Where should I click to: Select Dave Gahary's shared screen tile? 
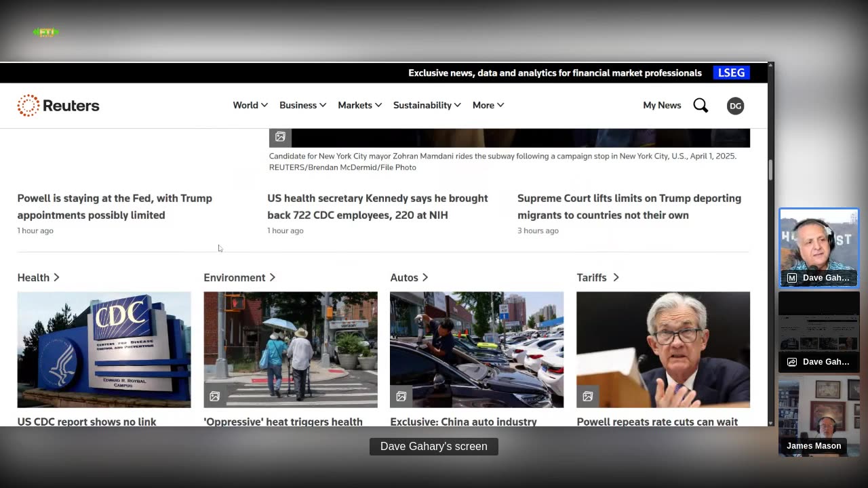coord(818,331)
